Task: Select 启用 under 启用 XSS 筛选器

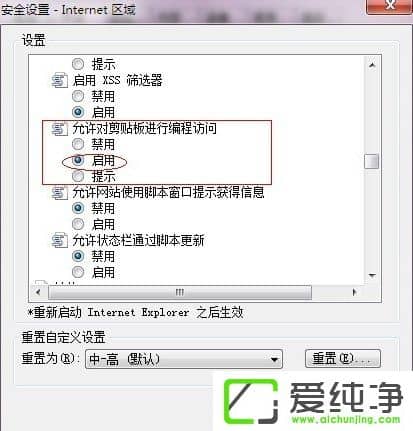Action: tap(78, 112)
